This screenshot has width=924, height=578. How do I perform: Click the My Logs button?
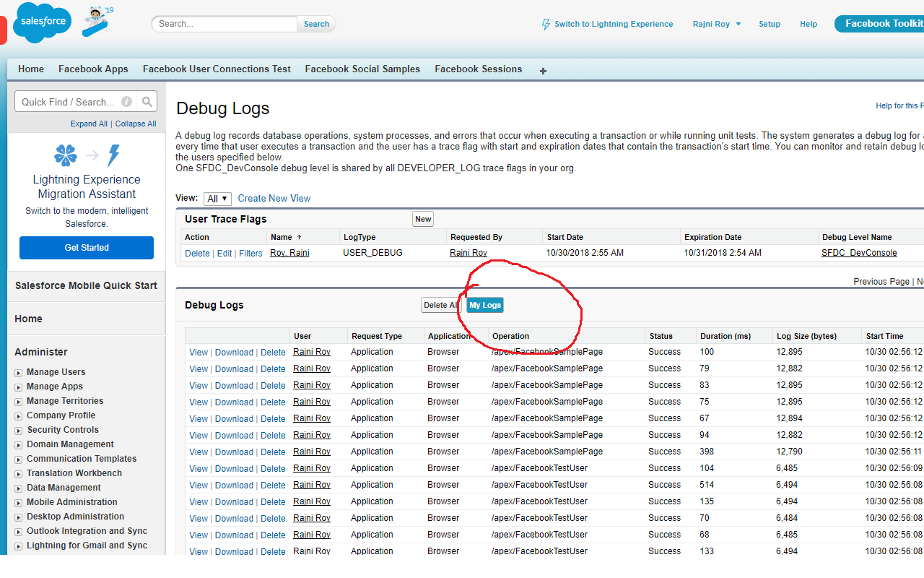tap(484, 305)
